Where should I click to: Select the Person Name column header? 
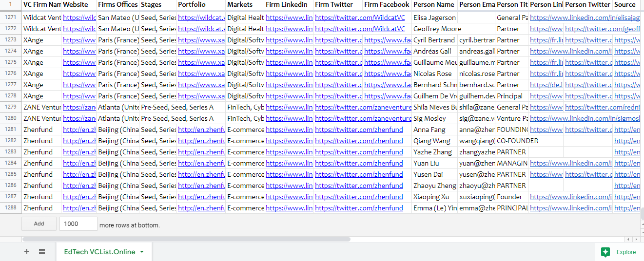[x=434, y=4]
